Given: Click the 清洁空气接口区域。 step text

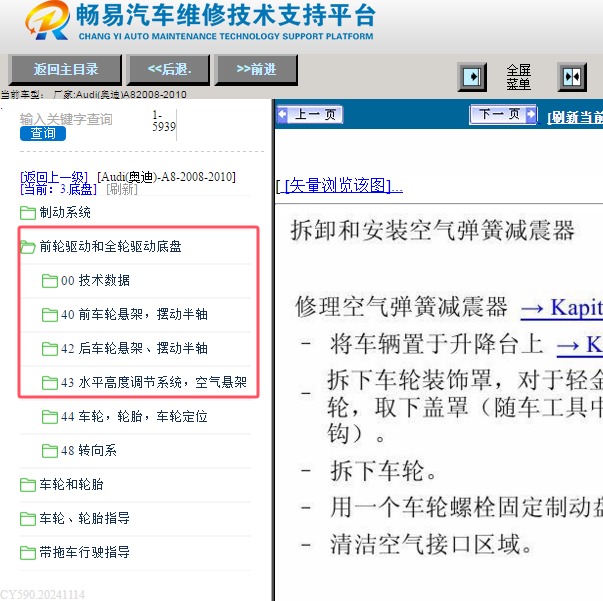Looking at the screenshot, I should (x=431, y=545).
